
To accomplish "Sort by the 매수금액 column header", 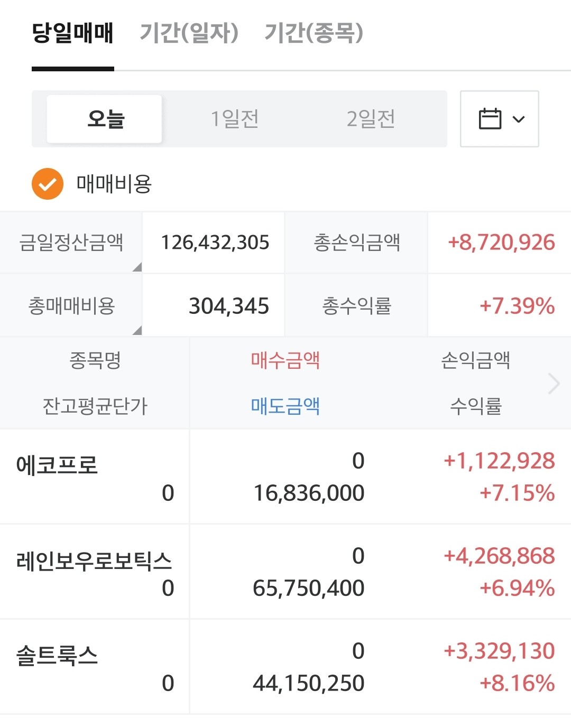I will pyautogui.click(x=285, y=360).
